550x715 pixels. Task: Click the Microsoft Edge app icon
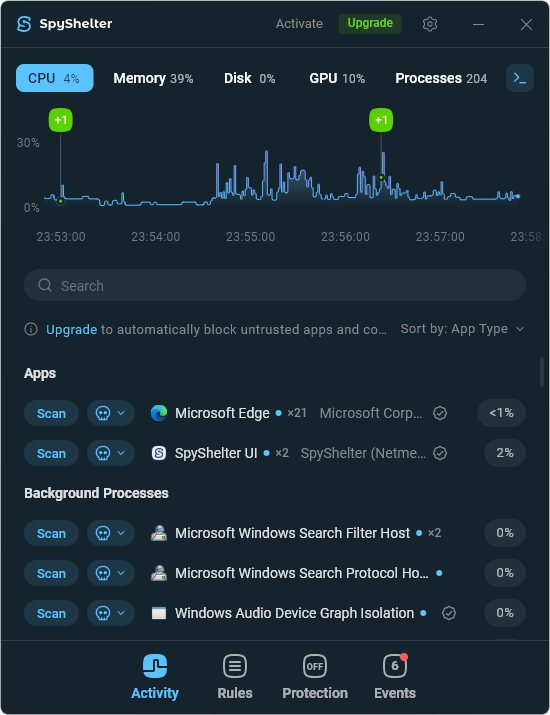coord(159,413)
